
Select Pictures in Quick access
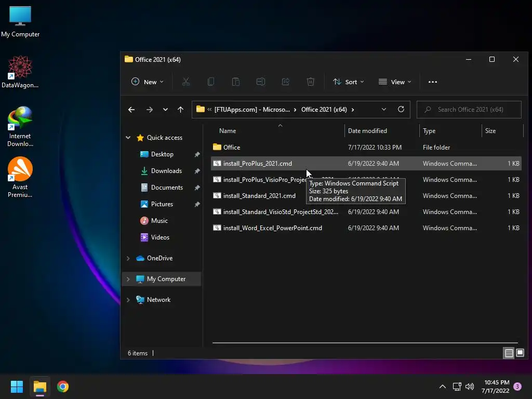coord(162,204)
